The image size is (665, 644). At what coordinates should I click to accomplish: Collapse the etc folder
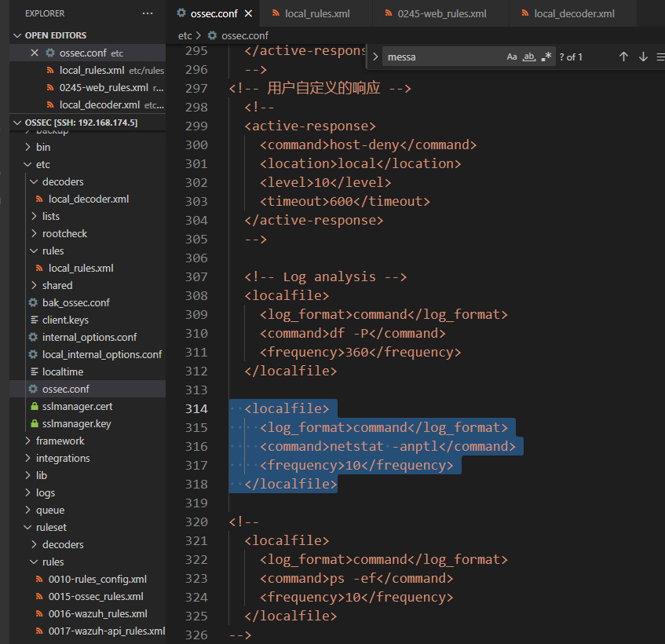87,165
